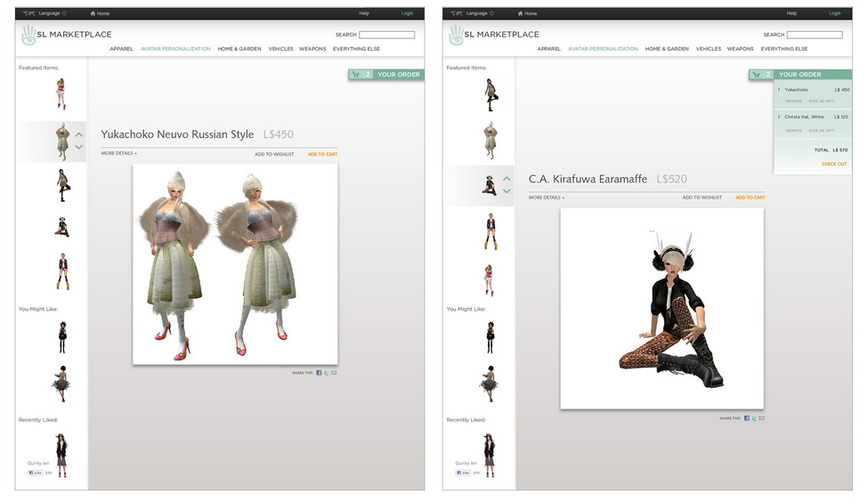This screenshot has height=502, width=868.
Task: Open Quirky Jen recently liked thumbnail, left page
Action: point(61,455)
